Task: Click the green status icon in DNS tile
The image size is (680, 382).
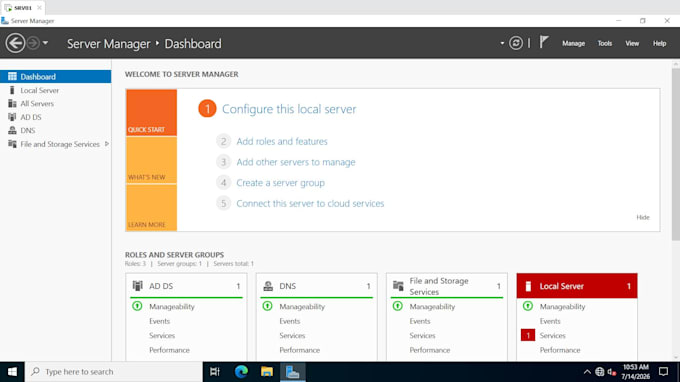Action: [267, 306]
